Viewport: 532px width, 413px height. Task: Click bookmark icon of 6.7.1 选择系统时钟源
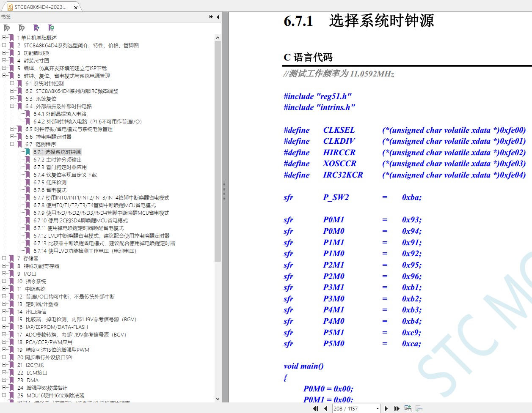28,152
